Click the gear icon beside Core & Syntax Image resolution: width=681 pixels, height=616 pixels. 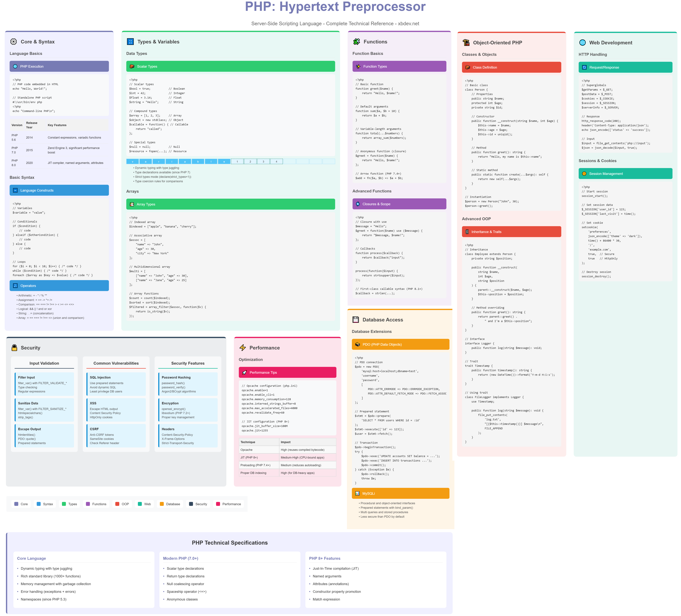[14, 42]
